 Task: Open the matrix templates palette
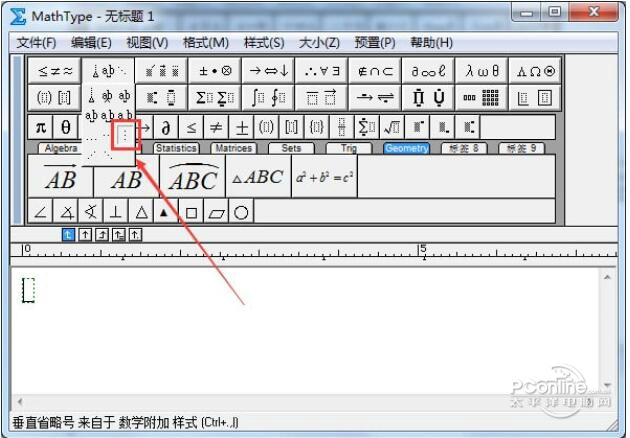(x=481, y=97)
